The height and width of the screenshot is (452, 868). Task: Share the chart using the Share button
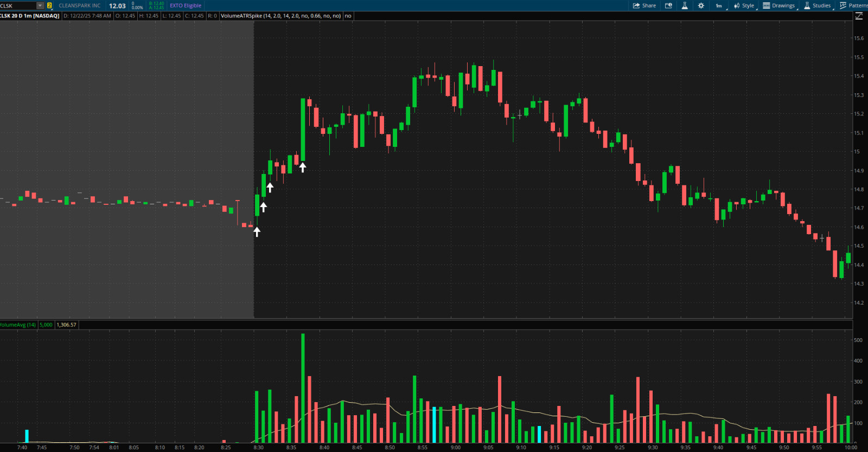click(x=644, y=5)
